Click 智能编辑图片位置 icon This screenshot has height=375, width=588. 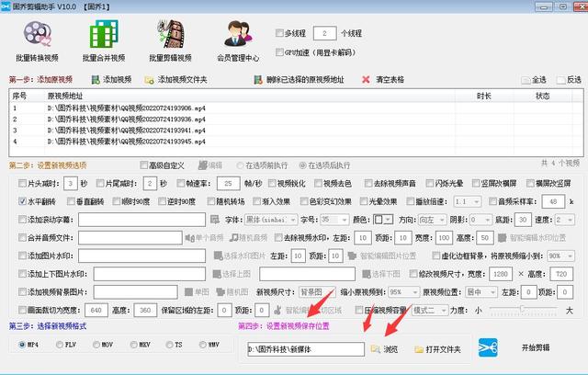click(352, 256)
